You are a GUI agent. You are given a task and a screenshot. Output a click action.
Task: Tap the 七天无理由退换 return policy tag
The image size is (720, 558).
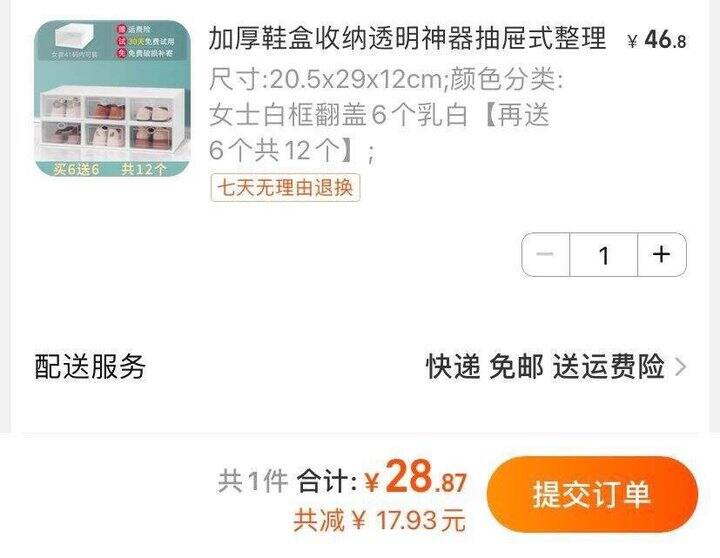point(285,187)
